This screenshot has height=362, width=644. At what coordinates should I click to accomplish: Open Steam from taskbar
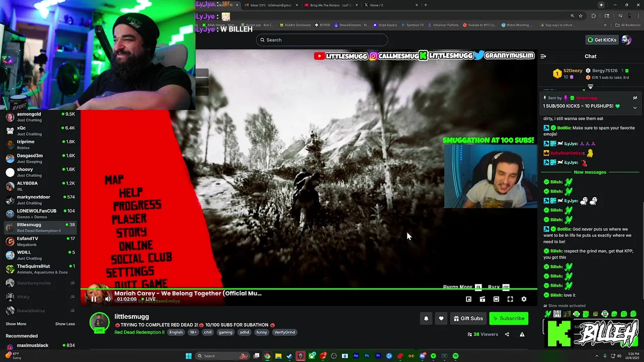click(289, 356)
